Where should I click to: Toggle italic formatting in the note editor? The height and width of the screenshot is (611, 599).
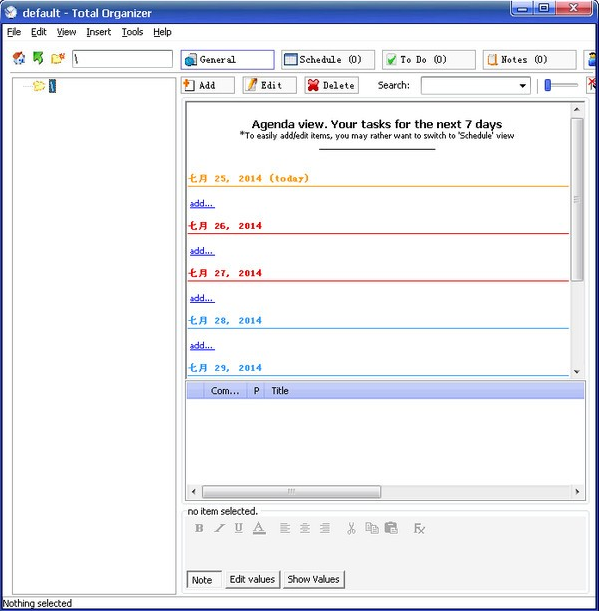click(219, 528)
